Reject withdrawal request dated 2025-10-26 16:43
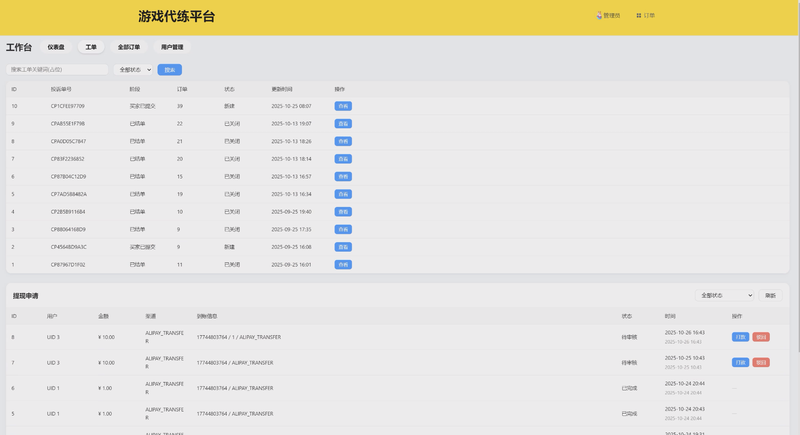Screen dimensions: 800x435 click(761, 337)
